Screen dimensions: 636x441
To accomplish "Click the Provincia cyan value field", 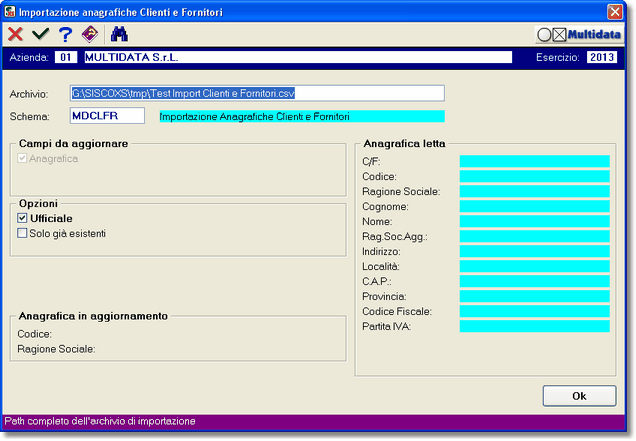I will 534,296.
